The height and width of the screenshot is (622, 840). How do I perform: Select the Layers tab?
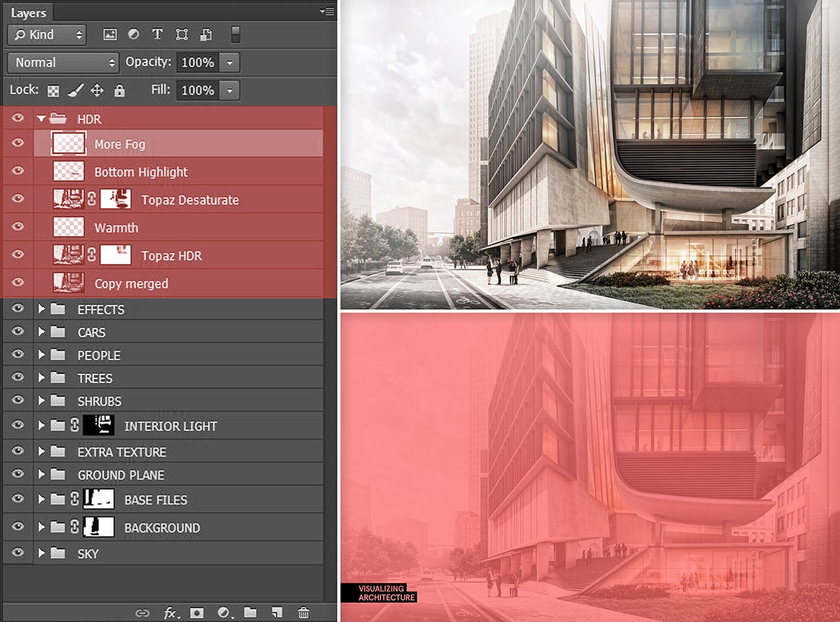[x=29, y=13]
